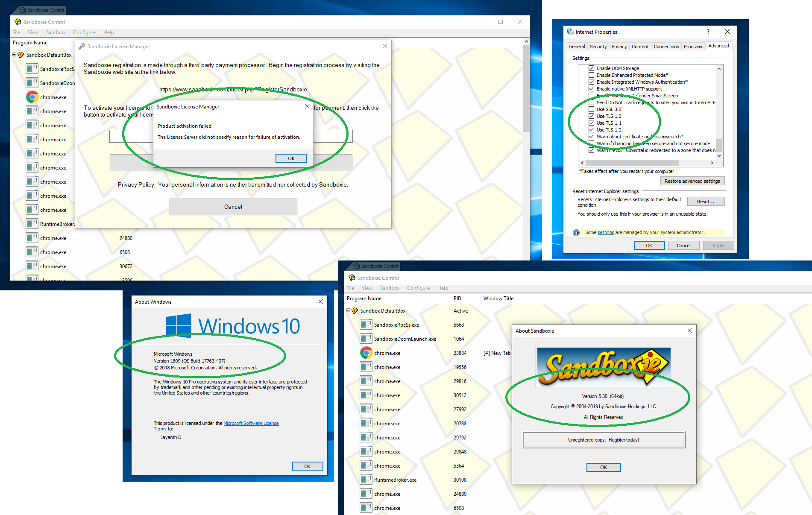Click the vertical scrollbar thumb in Internet Properties settings list
Image resolution: width=812 pixels, height=515 pixels.
point(719,145)
